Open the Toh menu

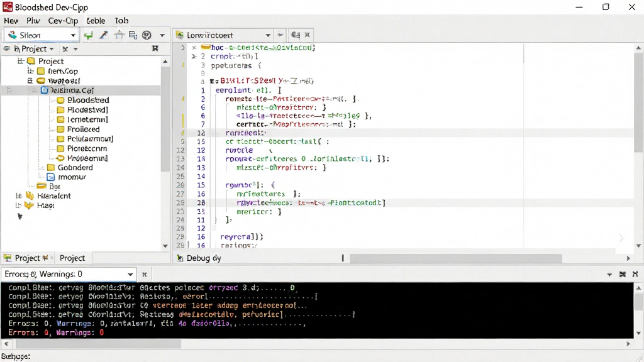coord(121,21)
